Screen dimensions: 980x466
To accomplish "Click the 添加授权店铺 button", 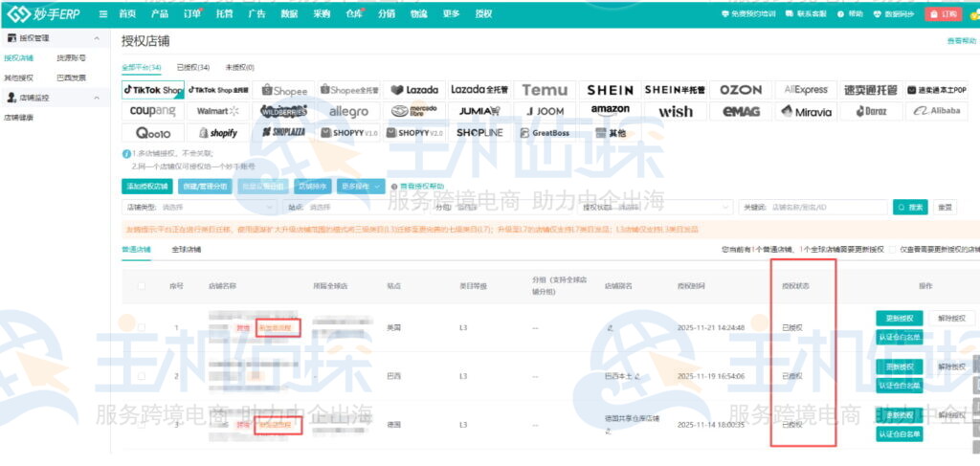I will (146, 186).
